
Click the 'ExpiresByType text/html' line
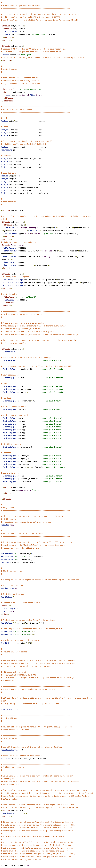pyautogui.click(x=33, y=378)
